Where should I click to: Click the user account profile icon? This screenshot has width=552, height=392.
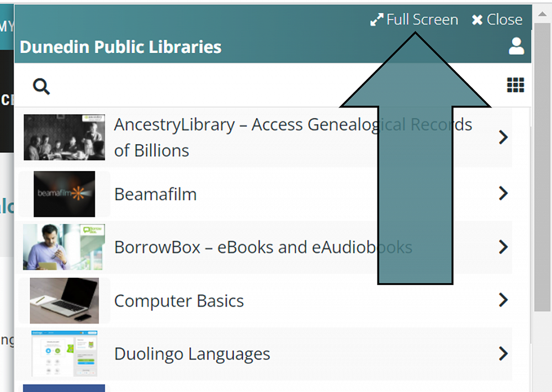point(516,46)
